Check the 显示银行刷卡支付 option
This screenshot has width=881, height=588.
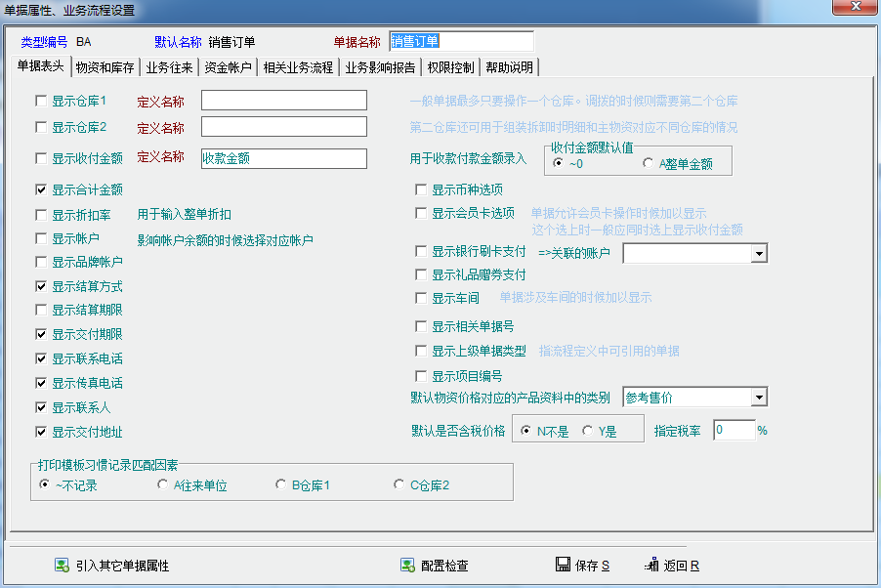pyautogui.click(x=421, y=252)
